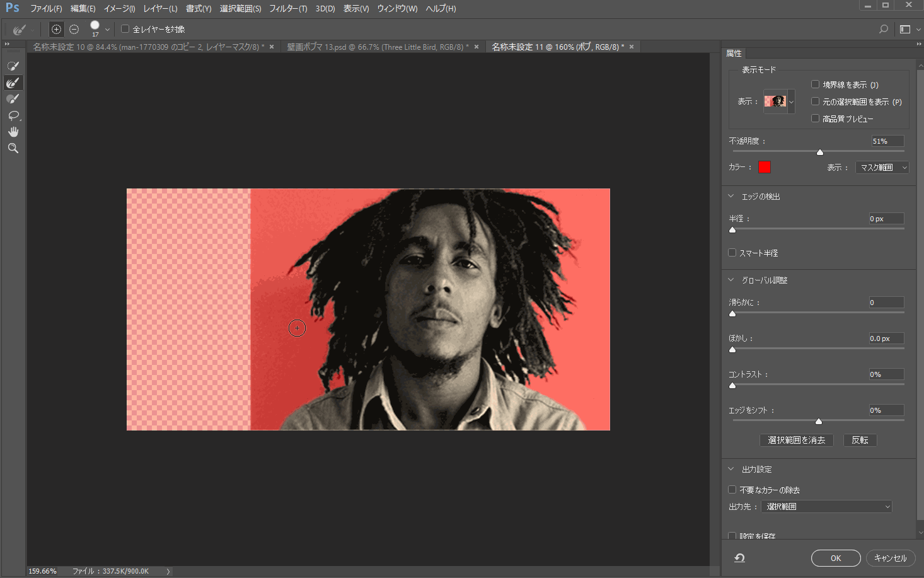Click the 159.66% zoom level field
The height and width of the screenshot is (578, 924).
tap(43, 571)
